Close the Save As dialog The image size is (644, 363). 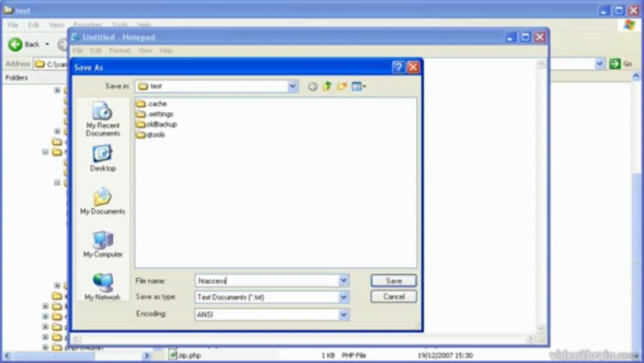click(x=413, y=67)
